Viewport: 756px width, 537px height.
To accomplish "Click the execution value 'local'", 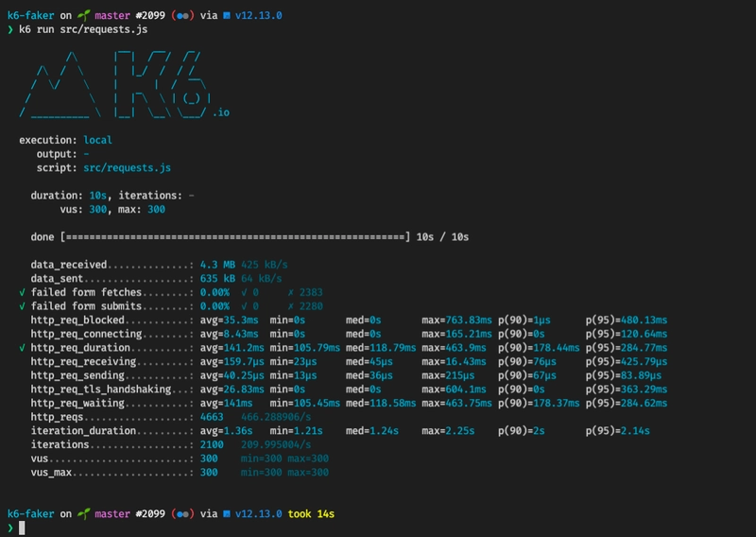I will (97, 140).
